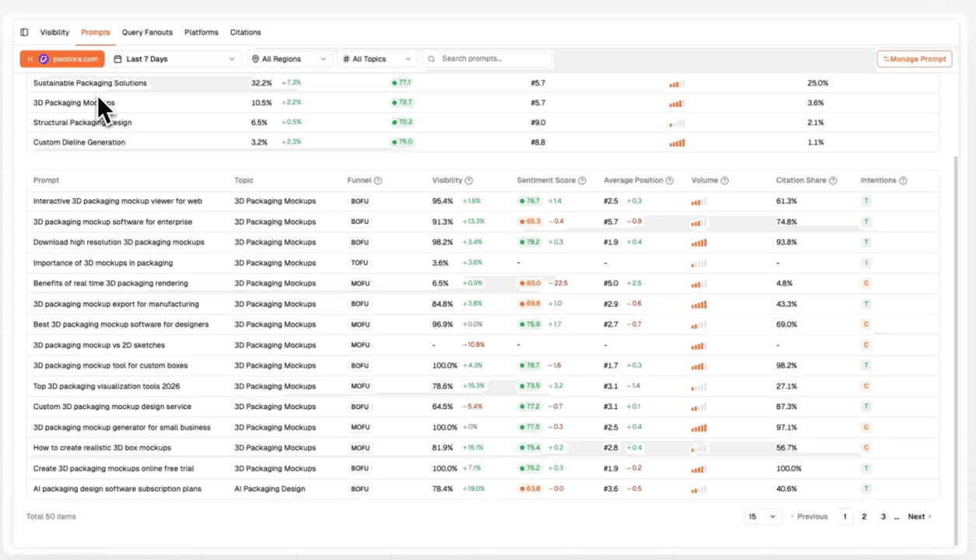The width and height of the screenshot is (976, 560).
Task: Click volume bars icon for Download high resolution row
Action: pyautogui.click(x=698, y=243)
